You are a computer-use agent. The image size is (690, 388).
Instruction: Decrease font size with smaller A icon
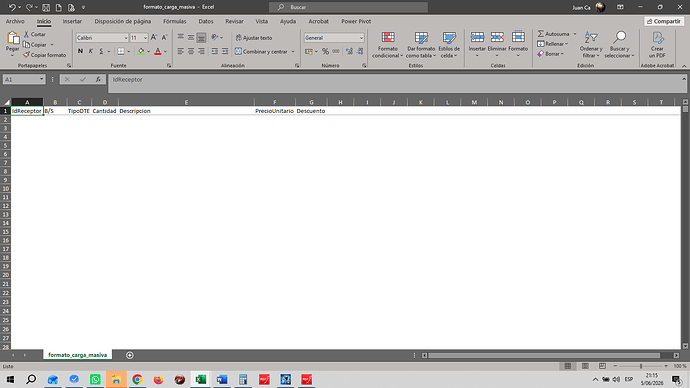[164, 38]
